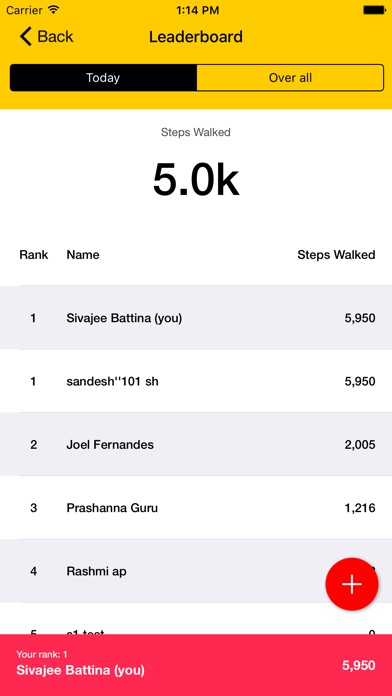Go back using Back label
The image size is (392, 696).
click(55, 36)
